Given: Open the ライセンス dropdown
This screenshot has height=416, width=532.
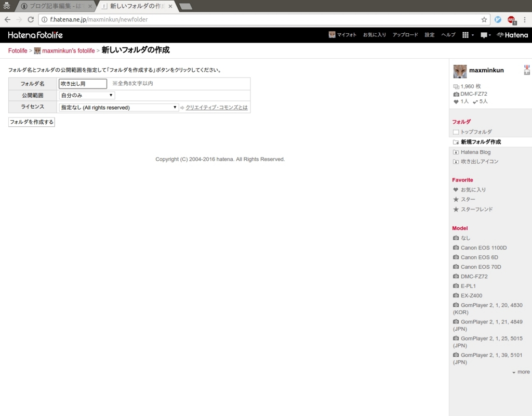Looking at the screenshot, I should tap(119, 107).
